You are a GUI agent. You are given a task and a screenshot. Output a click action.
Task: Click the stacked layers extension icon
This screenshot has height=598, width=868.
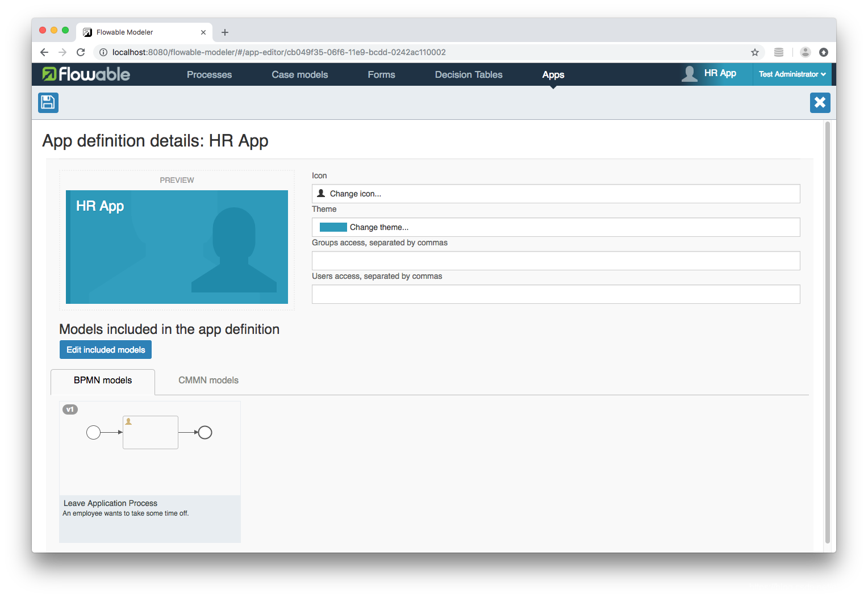coord(779,52)
